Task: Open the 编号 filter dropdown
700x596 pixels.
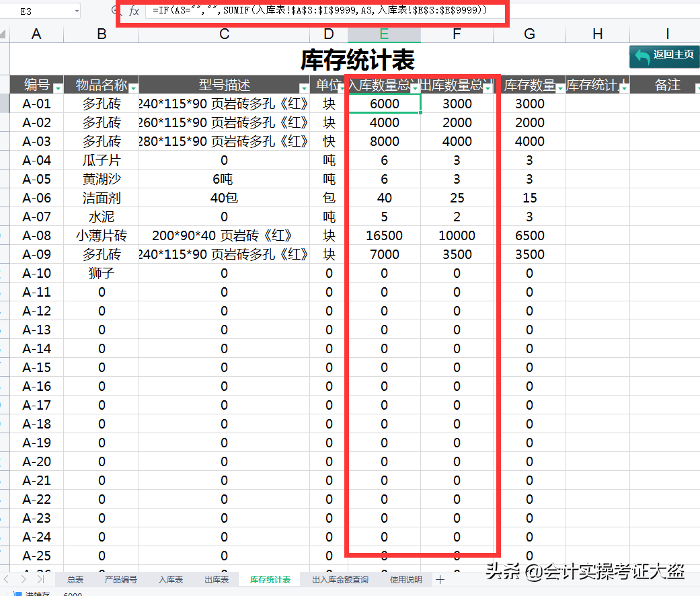Action: point(58,88)
